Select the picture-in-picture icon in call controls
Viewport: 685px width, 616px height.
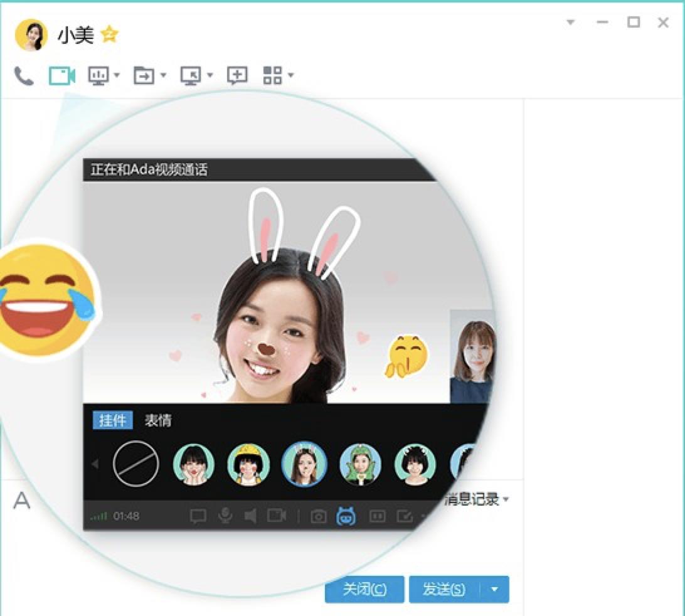pos(378,515)
